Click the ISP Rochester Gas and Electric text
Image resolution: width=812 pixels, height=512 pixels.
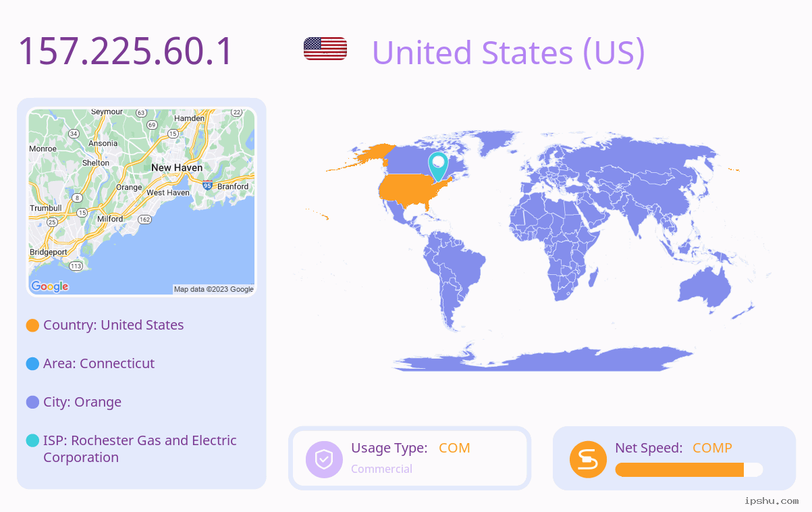click(x=140, y=449)
